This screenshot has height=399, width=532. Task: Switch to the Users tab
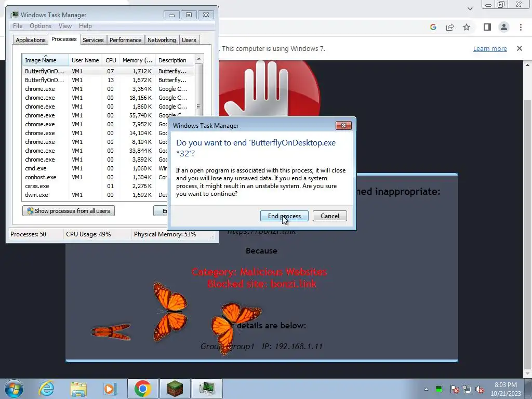pyautogui.click(x=189, y=40)
